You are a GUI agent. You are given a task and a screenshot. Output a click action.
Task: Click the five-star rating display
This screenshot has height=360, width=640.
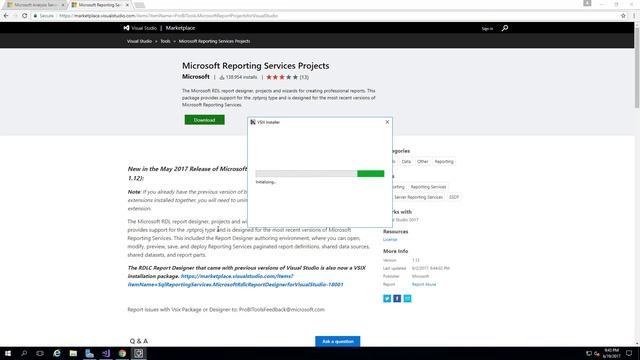tap(282, 77)
